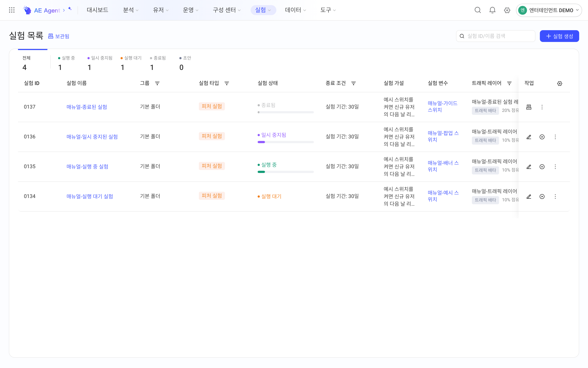
Task: Filter by 종료 조건 column filter icon
Action: coord(354,83)
